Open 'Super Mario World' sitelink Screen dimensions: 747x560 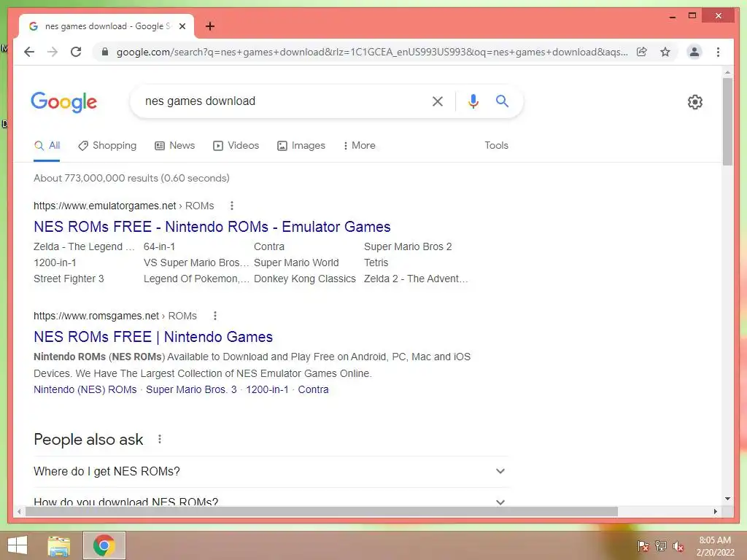(296, 262)
